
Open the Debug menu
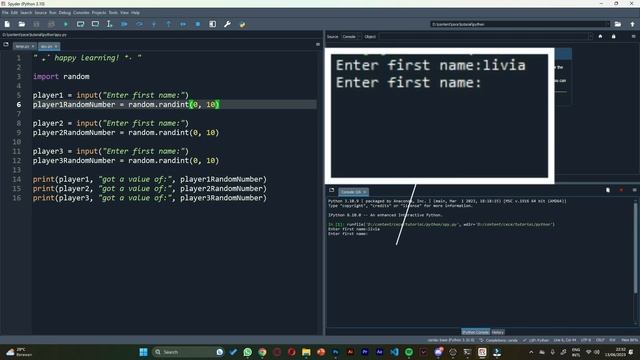(x=64, y=13)
